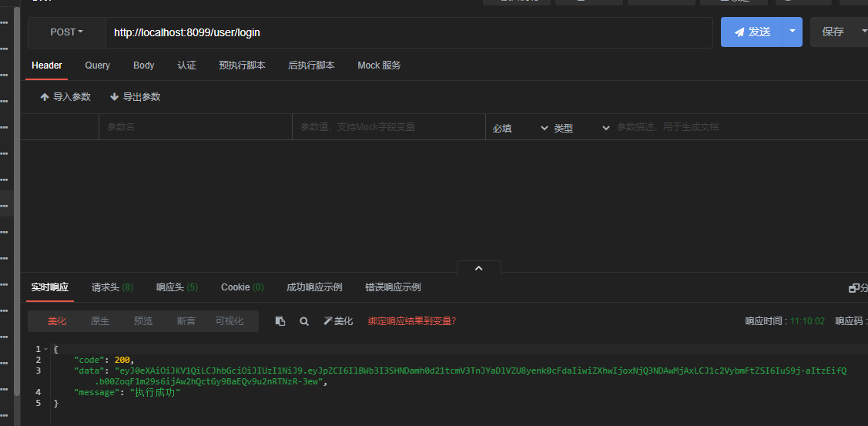868x426 pixels.
Task: Switch to the Query tab
Action: [97, 65]
